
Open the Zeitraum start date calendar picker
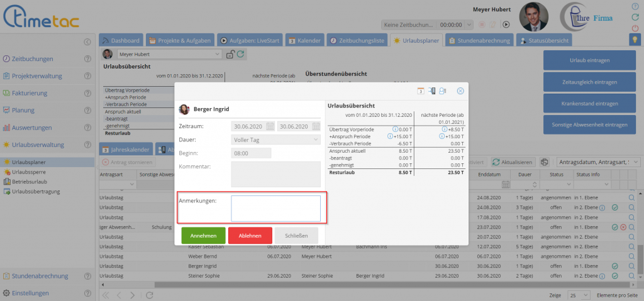pyautogui.click(x=270, y=126)
